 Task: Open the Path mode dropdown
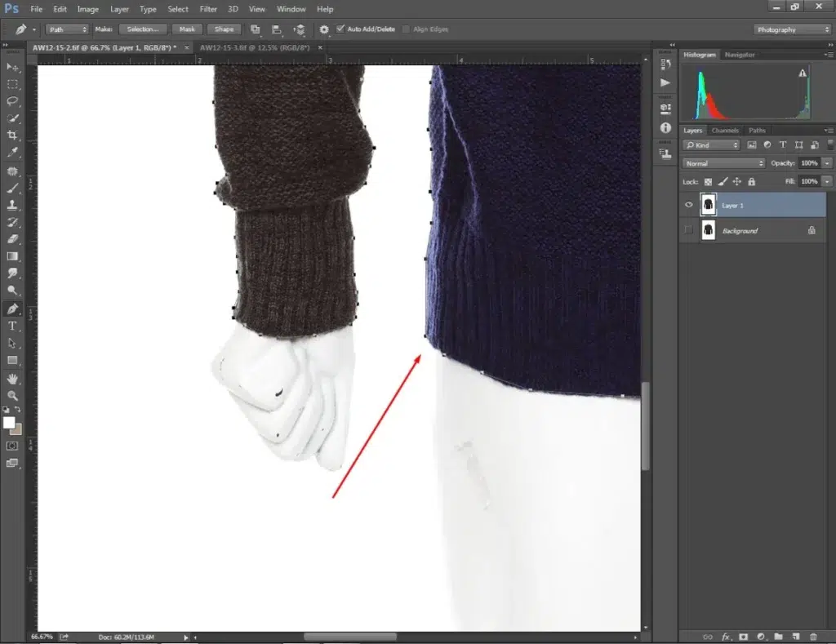67,29
